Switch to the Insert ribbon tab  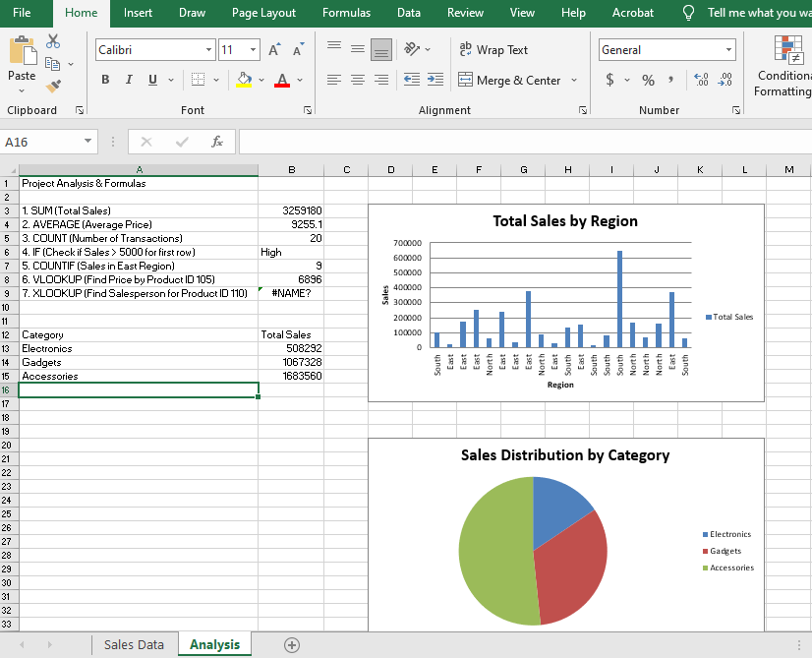coord(138,13)
